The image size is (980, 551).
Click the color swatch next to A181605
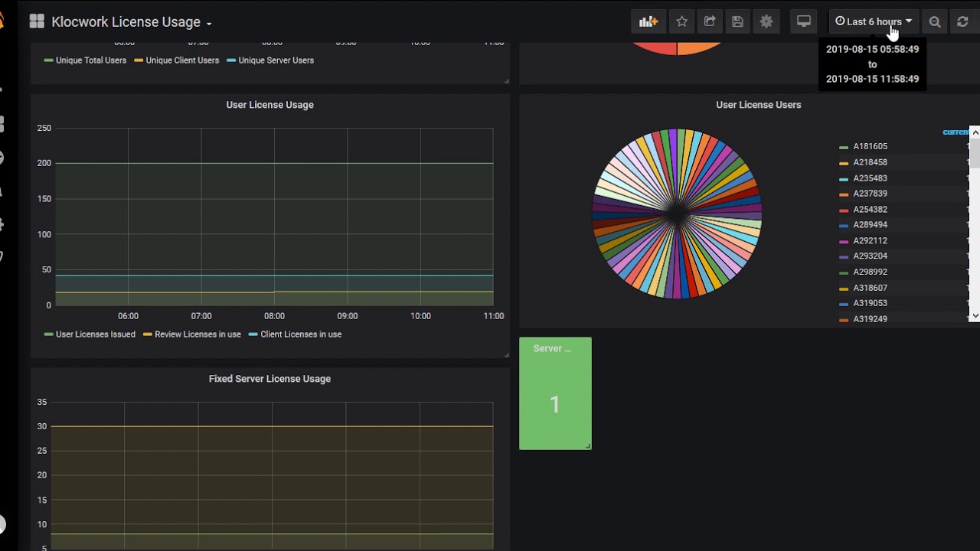coord(844,147)
